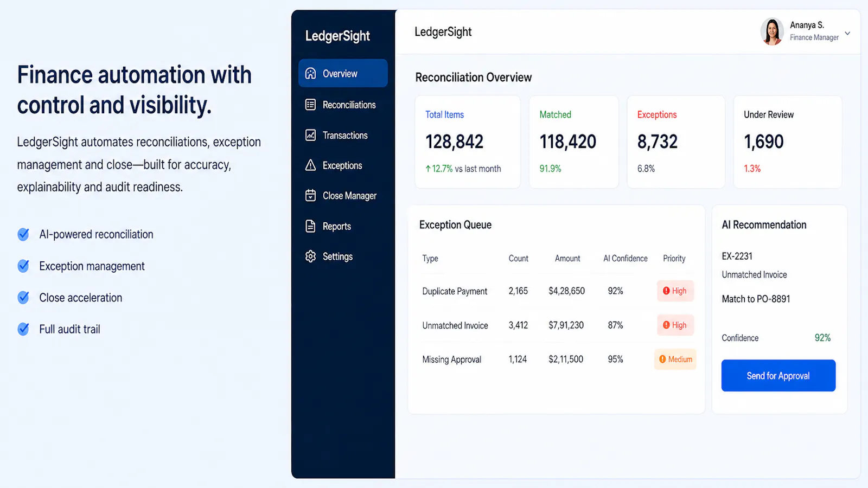Screen dimensions: 868x488
Task: Open the Exceptions summary card
Action: pyautogui.click(x=676, y=142)
